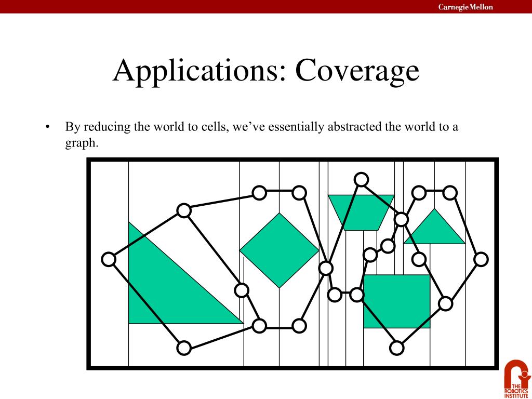
Task: Select the graph node below the green square
Action: pos(396,348)
